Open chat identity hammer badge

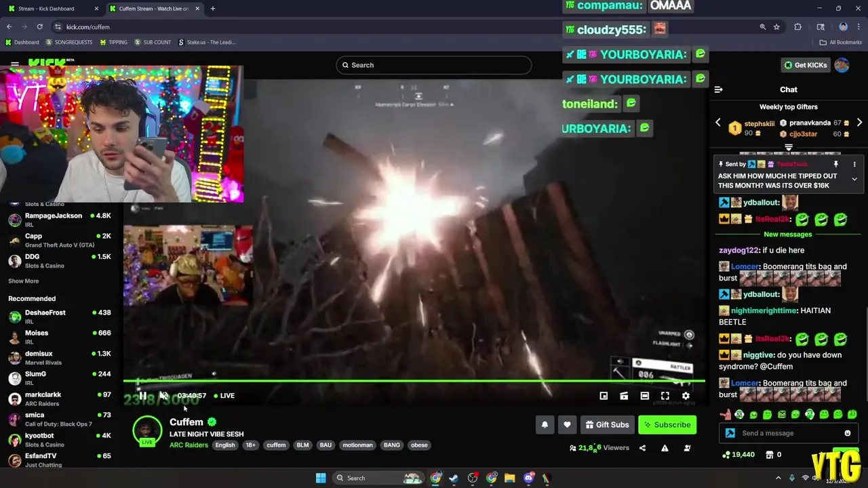tap(730, 433)
